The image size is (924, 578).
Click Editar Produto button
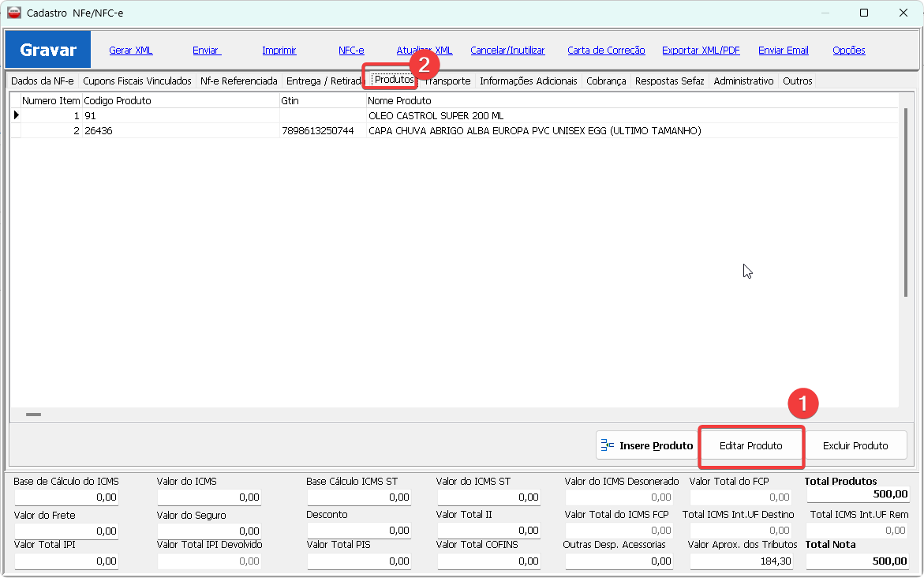click(750, 445)
